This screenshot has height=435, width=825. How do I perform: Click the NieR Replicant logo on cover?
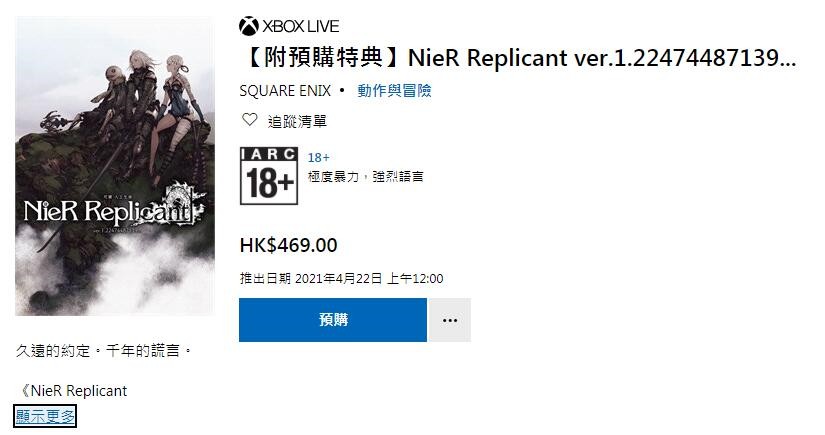point(114,209)
